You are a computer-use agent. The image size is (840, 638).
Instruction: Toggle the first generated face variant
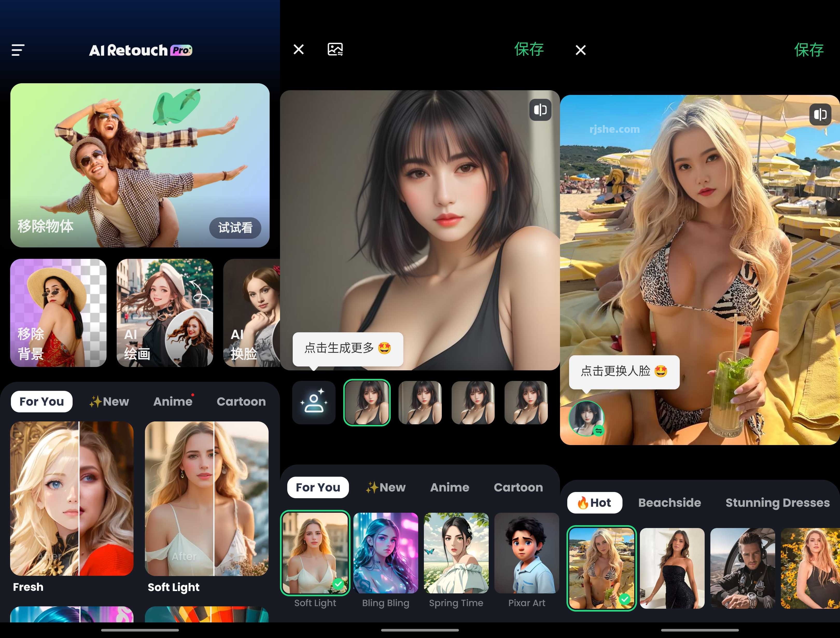(x=366, y=402)
